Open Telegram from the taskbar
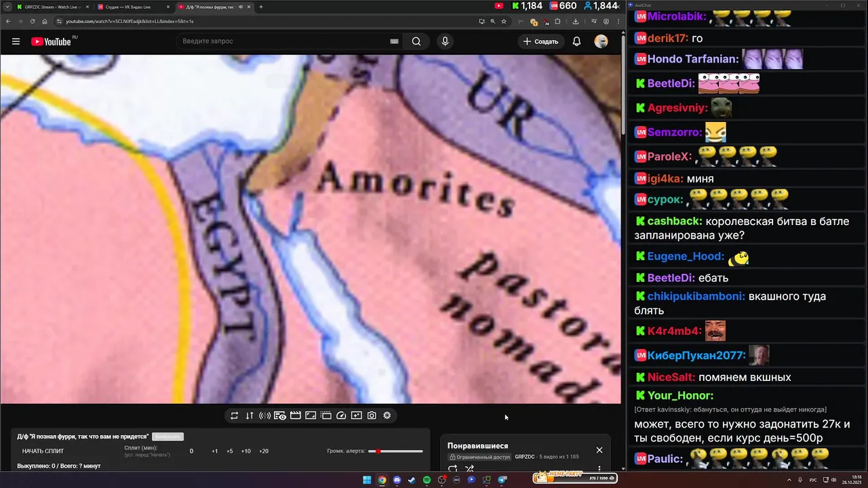The width and height of the screenshot is (868, 488). pos(502,480)
